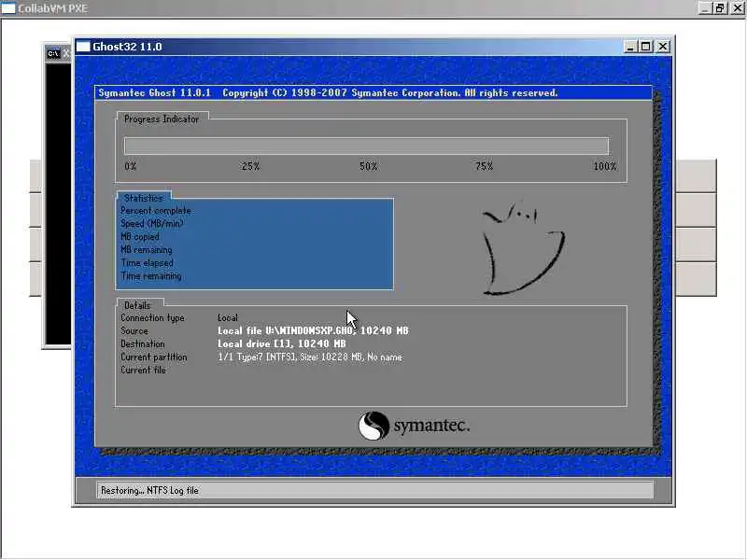The image size is (747, 560).
Task: Click the Symantec logo
Action: [x=414, y=426]
